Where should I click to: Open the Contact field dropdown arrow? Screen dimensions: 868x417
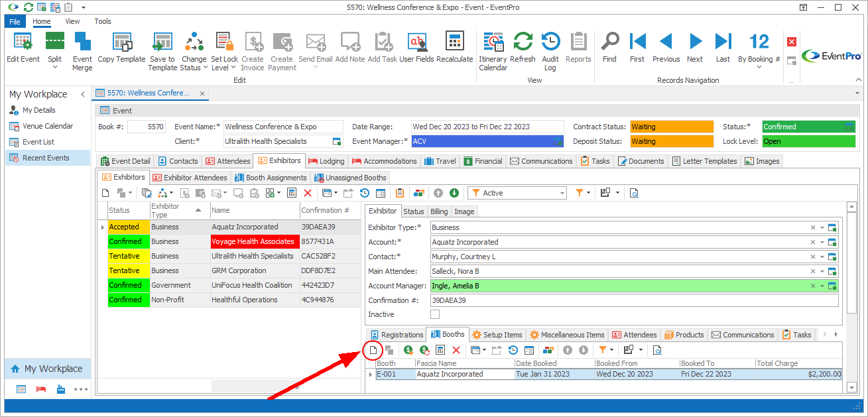[822, 257]
